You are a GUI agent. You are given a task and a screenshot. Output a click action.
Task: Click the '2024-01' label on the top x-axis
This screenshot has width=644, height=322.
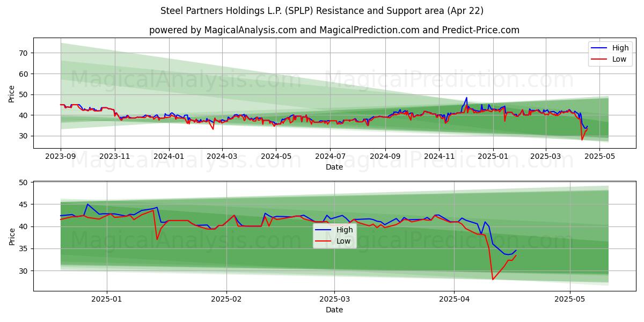click(169, 157)
